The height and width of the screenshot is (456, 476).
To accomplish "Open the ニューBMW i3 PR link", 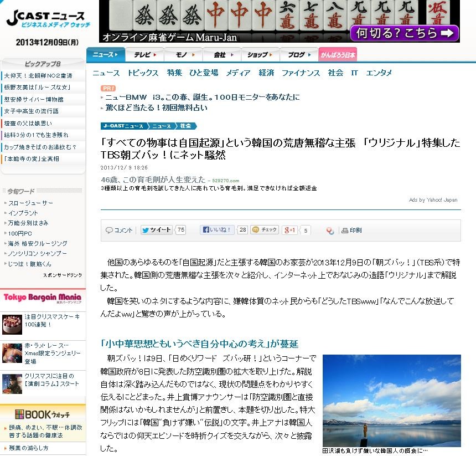I will pos(203,97).
